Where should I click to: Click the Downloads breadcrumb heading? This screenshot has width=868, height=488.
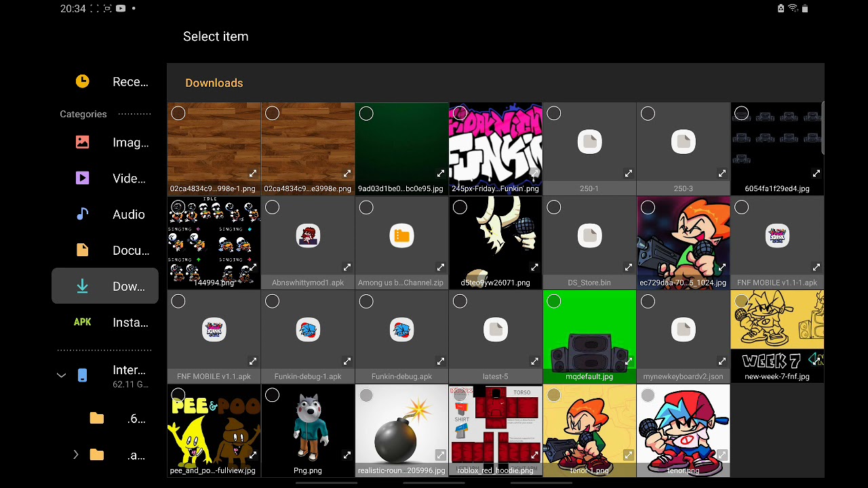[x=214, y=83]
